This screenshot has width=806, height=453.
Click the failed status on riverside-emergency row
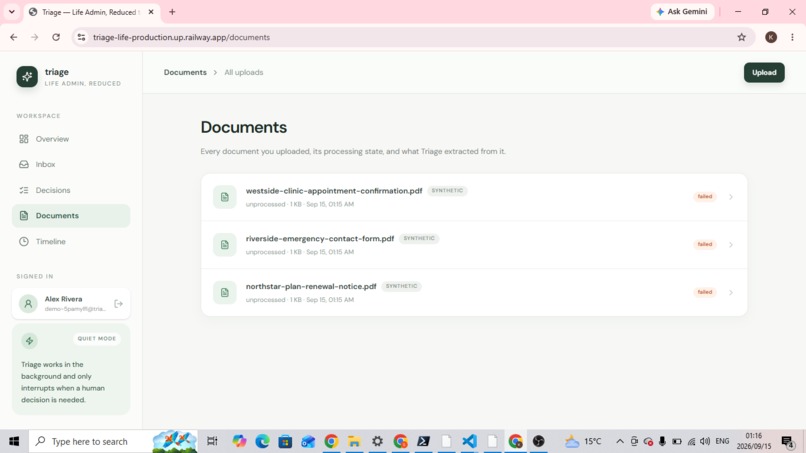tap(705, 244)
